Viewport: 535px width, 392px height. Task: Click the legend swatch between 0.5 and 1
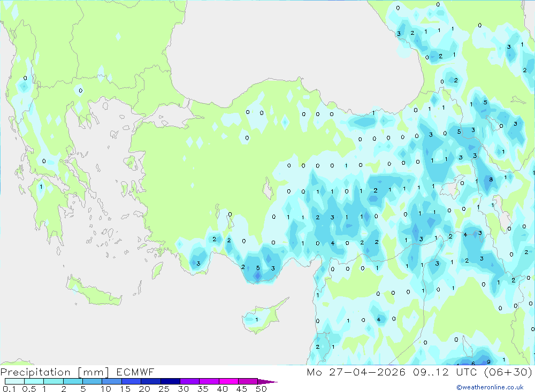pos(34,381)
